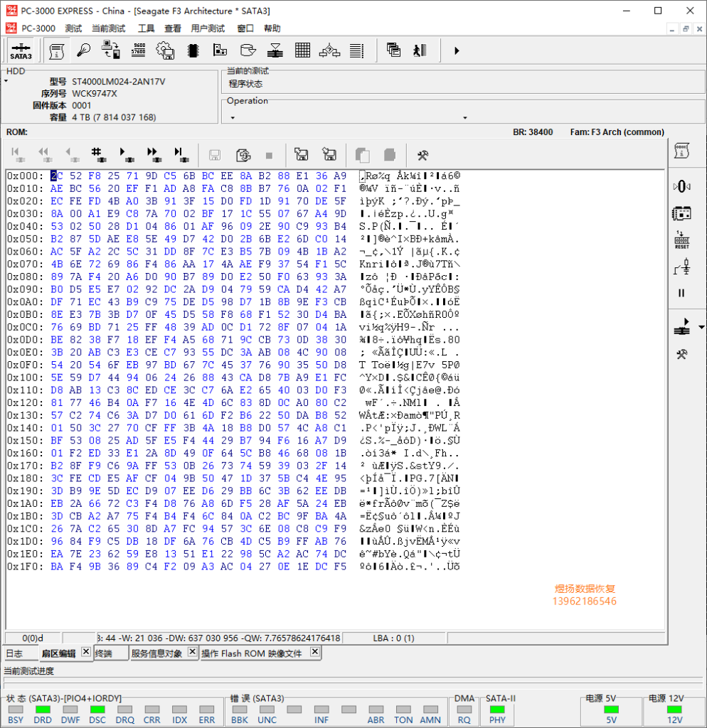
Task: Open the right Operation dropdown arrow
Action: pyautogui.click(x=465, y=118)
